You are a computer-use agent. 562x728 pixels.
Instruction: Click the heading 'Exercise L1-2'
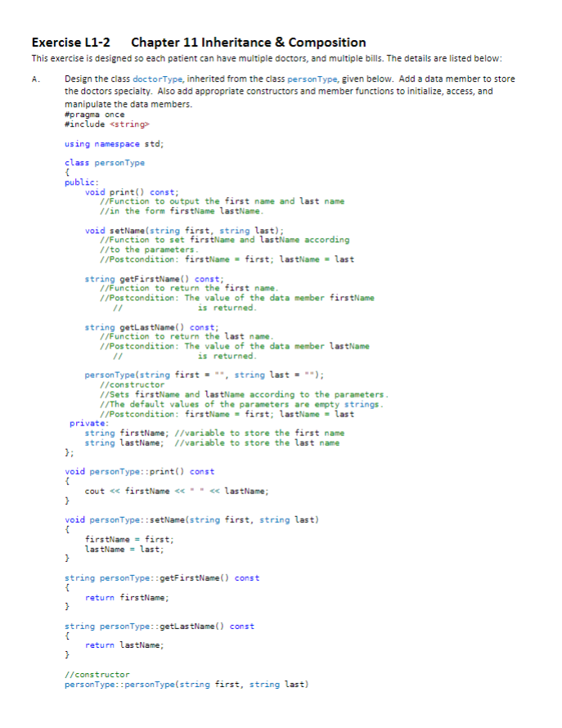pos(70,43)
